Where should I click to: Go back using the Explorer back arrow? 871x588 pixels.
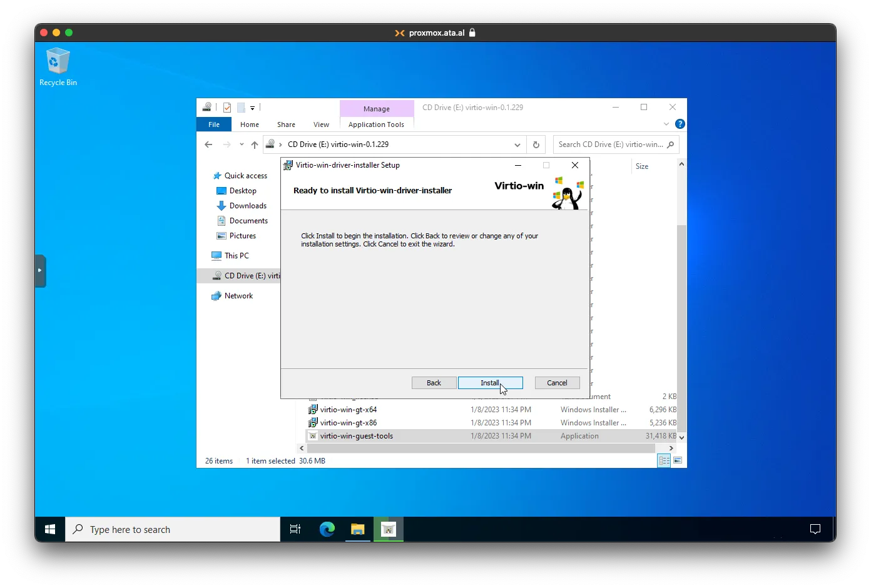pos(208,144)
